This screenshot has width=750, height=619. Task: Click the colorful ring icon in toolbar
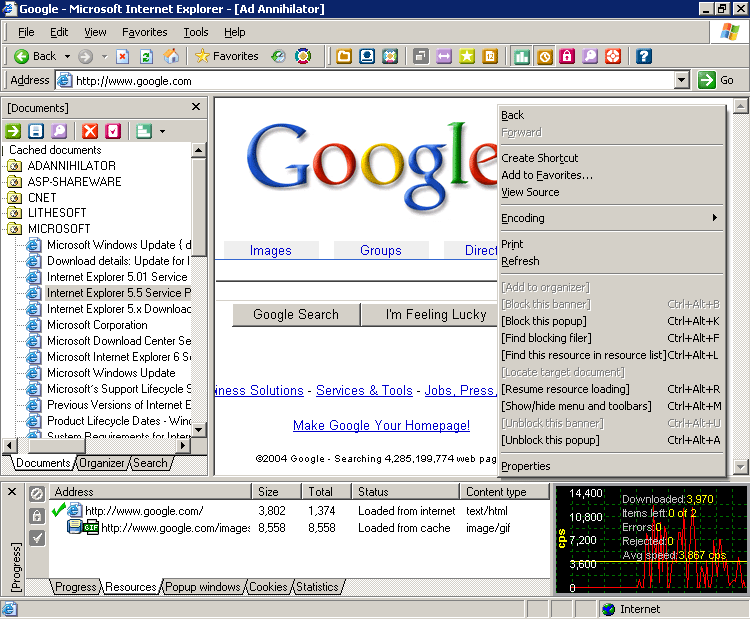point(303,56)
